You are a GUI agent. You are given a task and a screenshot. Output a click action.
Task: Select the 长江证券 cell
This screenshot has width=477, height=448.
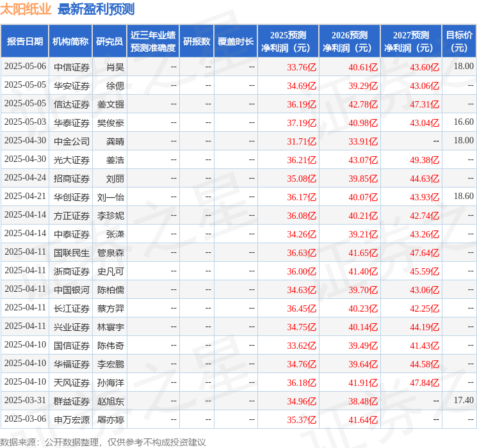pyautogui.click(x=72, y=308)
